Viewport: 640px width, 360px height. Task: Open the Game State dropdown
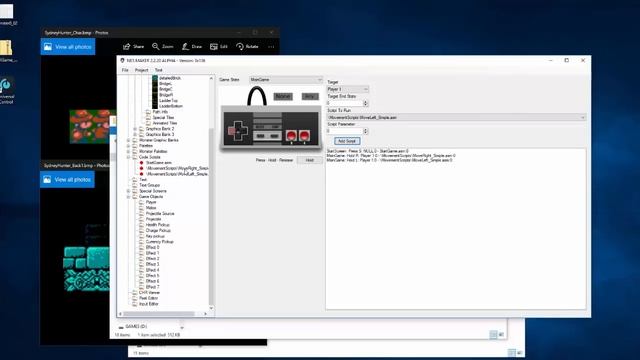(286, 80)
